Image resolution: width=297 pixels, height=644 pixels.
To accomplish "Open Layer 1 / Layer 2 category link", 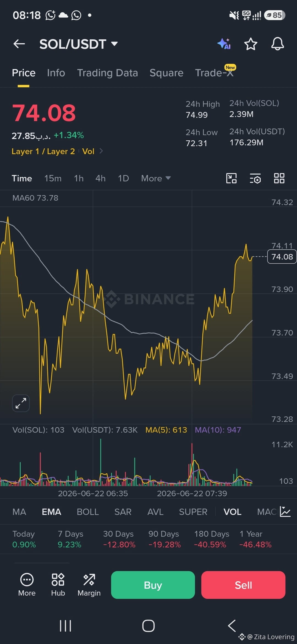I will tap(43, 151).
